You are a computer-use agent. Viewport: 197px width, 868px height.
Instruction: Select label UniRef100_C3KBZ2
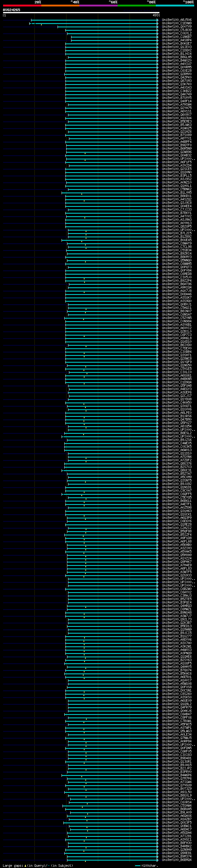[176, 91]
